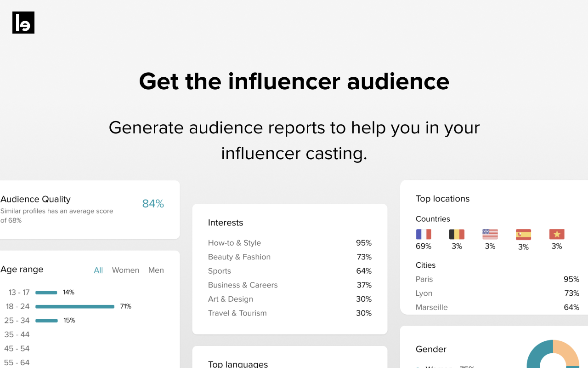Show age range for Men
588x368 pixels.
tap(156, 270)
